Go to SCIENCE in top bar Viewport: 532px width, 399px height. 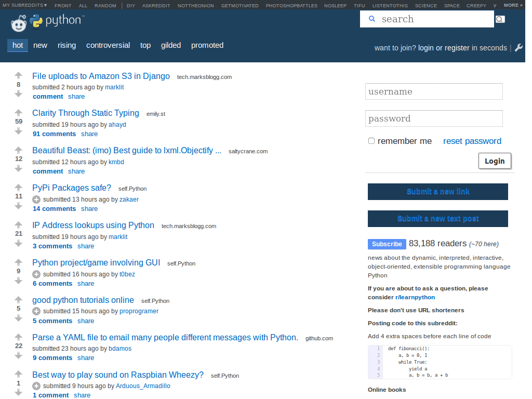(x=426, y=6)
